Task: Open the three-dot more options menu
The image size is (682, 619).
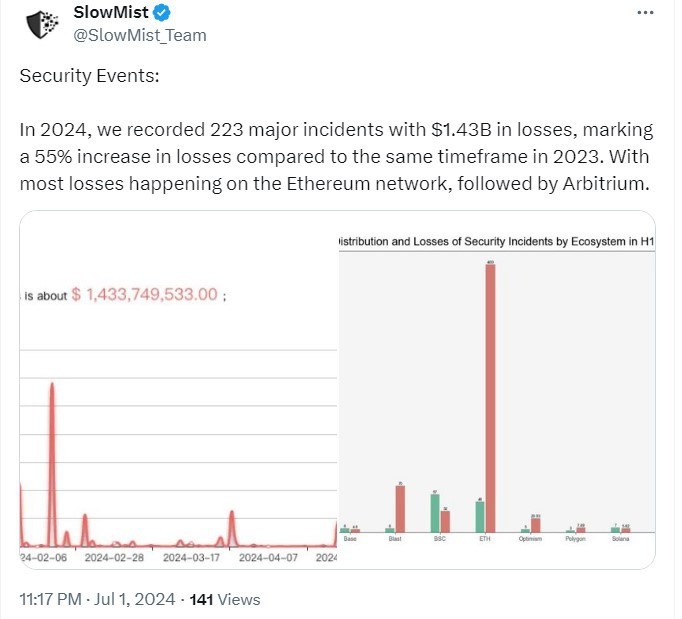Action: click(x=647, y=13)
